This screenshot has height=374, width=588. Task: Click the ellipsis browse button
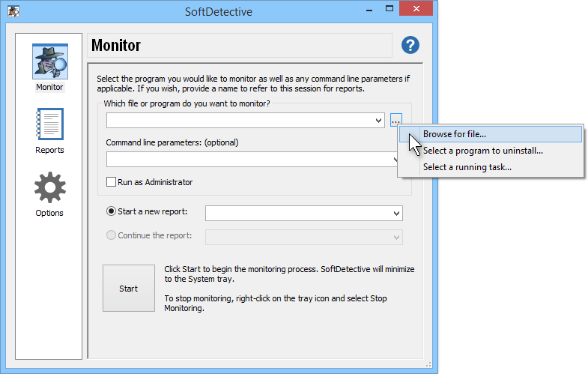click(396, 120)
